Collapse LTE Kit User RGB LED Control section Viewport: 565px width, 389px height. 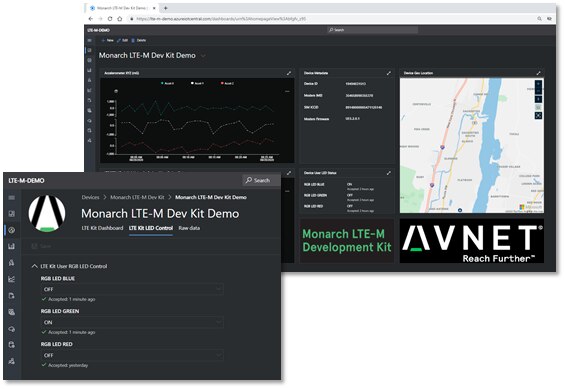[34, 266]
